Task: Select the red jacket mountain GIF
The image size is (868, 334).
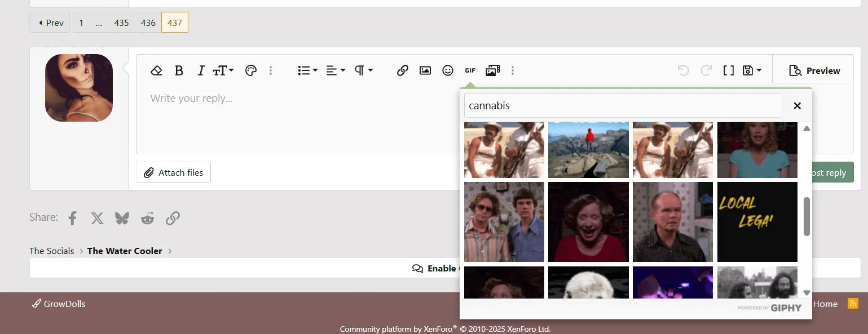Action: 588,150
